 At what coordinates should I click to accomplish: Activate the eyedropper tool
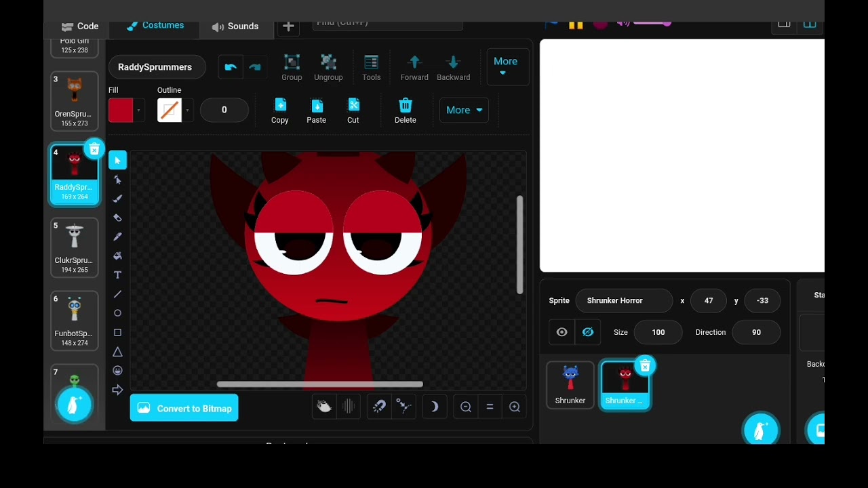tap(117, 237)
